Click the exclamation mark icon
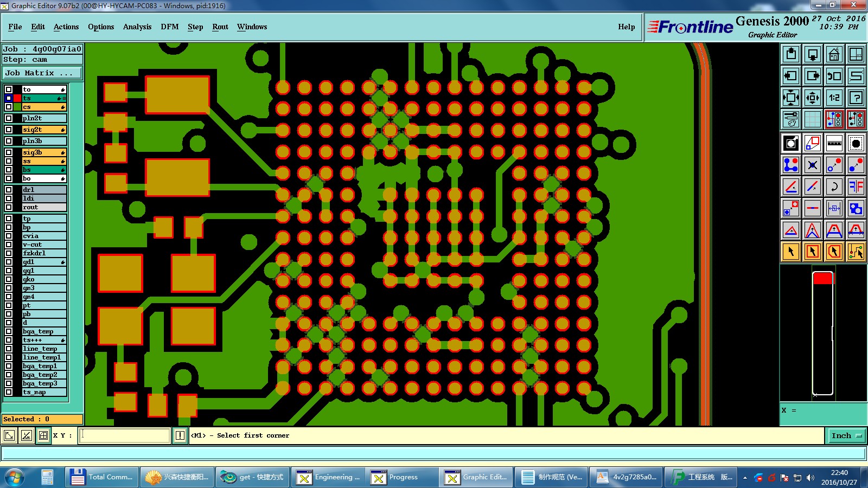This screenshot has width=868, height=488. [x=180, y=435]
